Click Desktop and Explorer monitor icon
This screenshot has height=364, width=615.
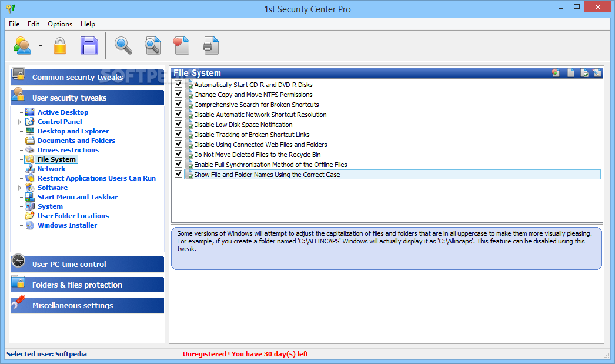click(x=30, y=131)
